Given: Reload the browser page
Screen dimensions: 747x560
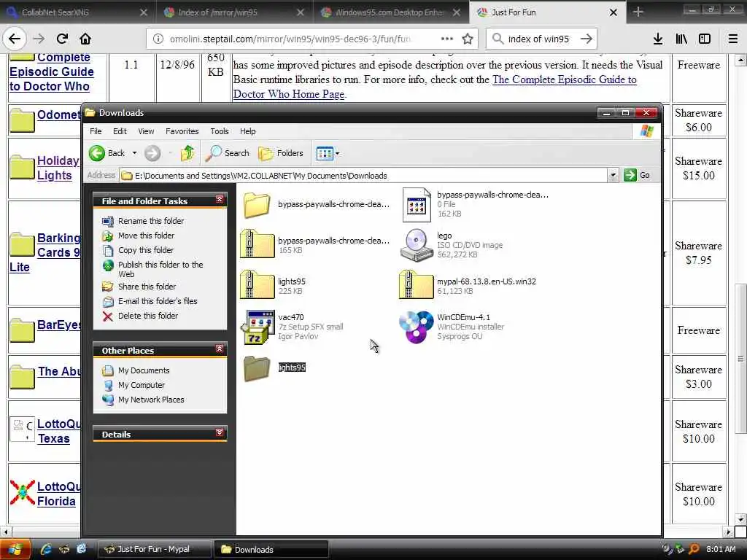Looking at the screenshot, I should click(x=62, y=39).
